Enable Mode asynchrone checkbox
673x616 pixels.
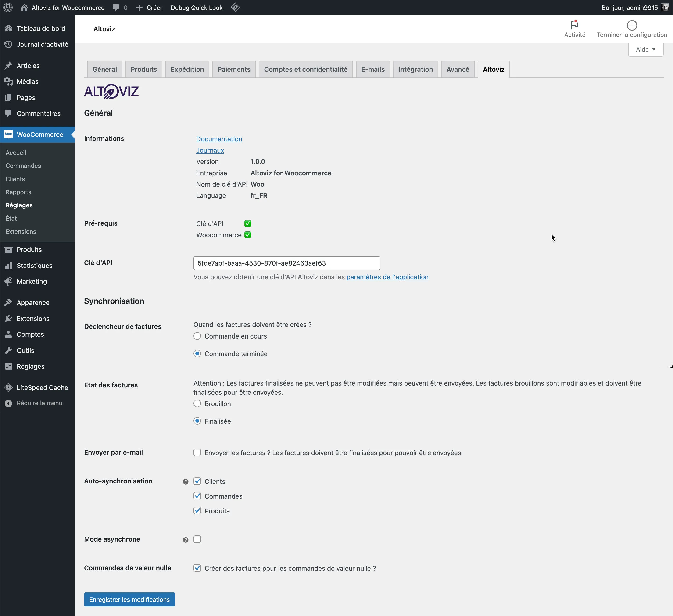(197, 539)
